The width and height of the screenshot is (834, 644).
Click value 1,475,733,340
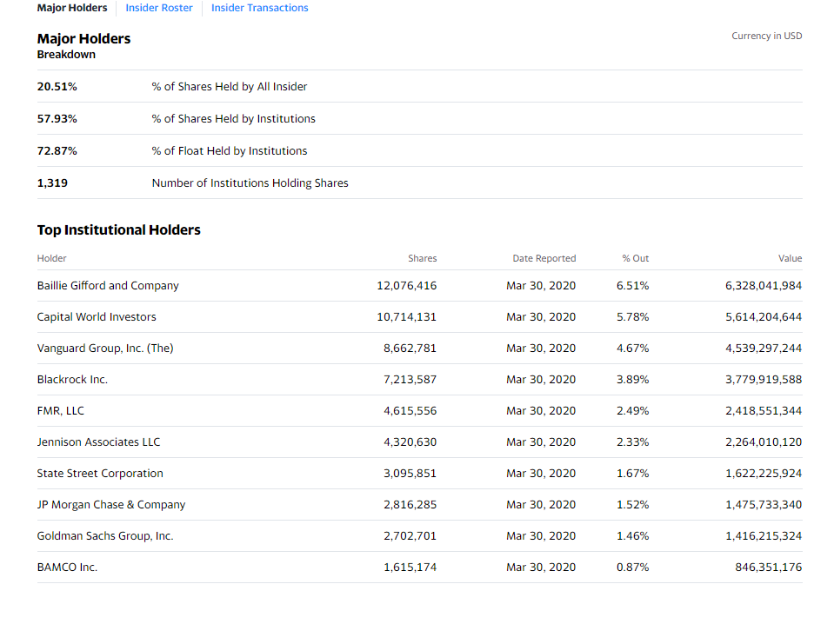[x=764, y=505]
